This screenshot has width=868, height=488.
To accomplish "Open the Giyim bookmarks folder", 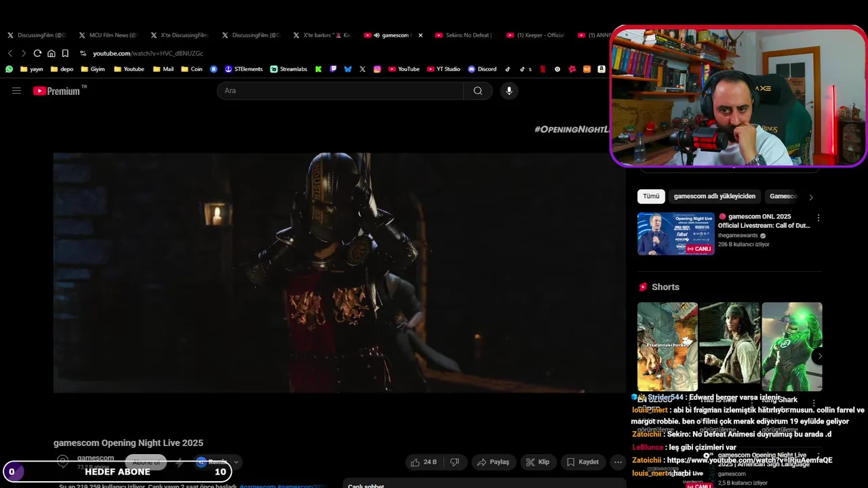I will 93,69.
